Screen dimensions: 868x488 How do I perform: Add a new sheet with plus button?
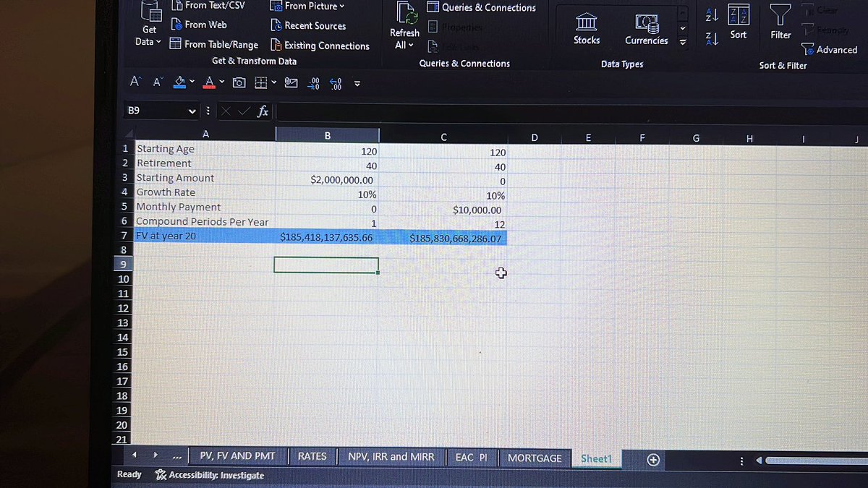(652, 460)
